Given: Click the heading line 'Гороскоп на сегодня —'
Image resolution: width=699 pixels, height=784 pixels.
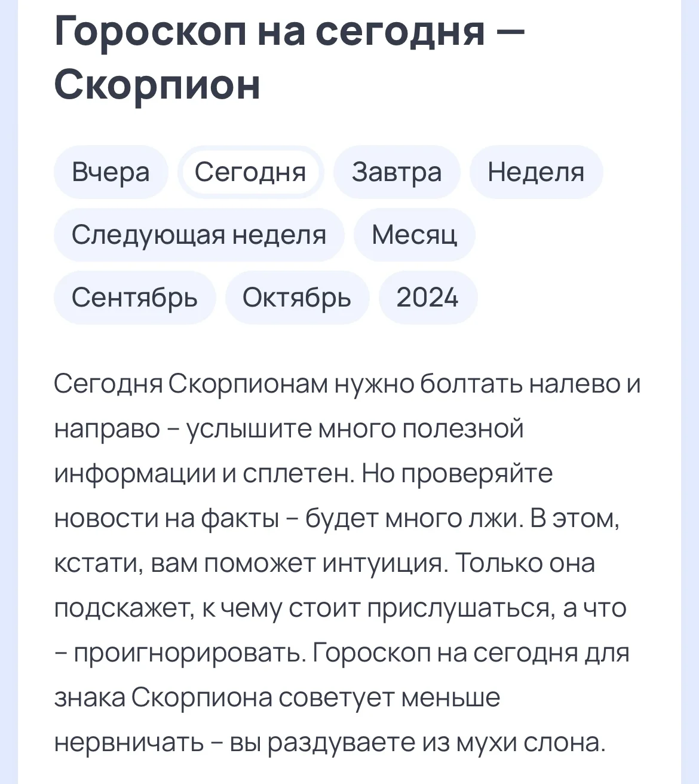Looking at the screenshot, I should point(289,31).
